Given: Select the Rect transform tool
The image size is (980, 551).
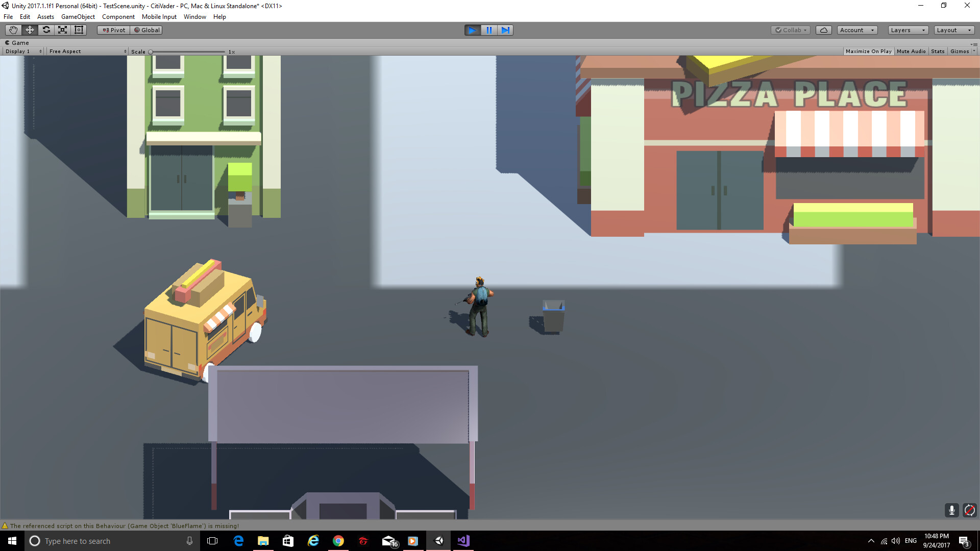Looking at the screenshot, I should (x=79, y=30).
